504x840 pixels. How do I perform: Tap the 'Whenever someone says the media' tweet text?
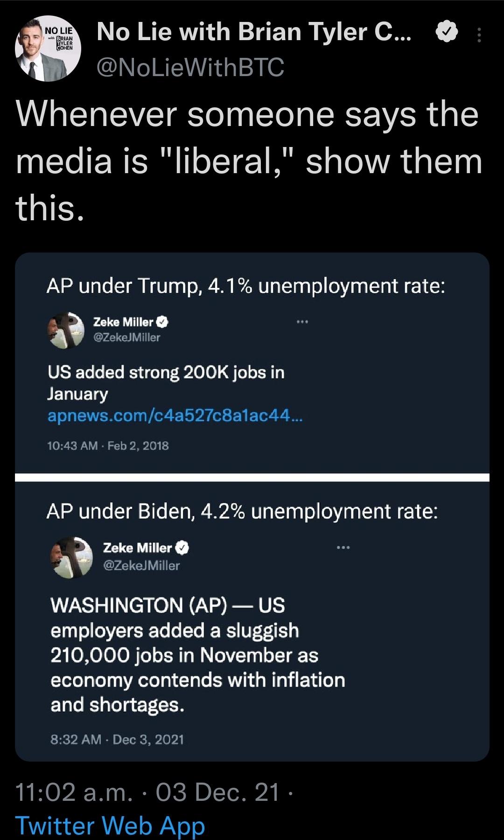click(x=248, y=161)
